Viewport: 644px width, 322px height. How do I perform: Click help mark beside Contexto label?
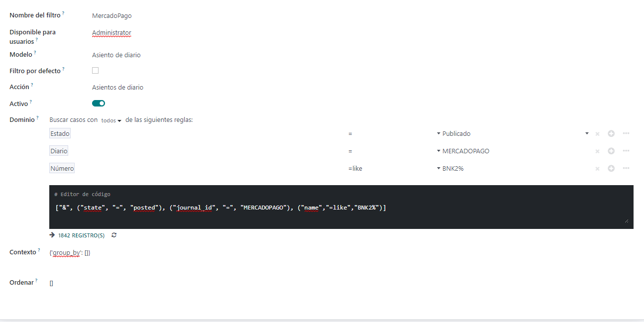[x=39, y=250]
